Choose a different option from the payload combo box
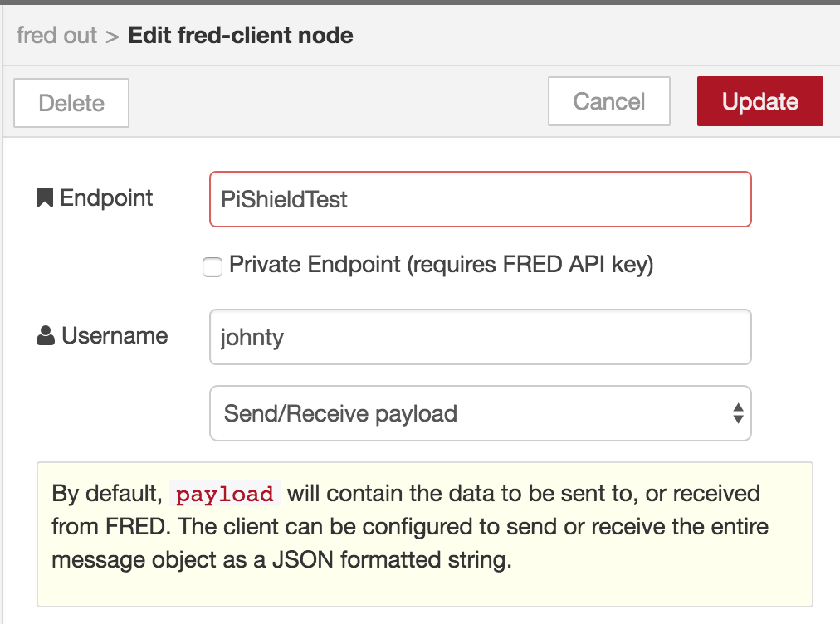 [x=480, y=412]
